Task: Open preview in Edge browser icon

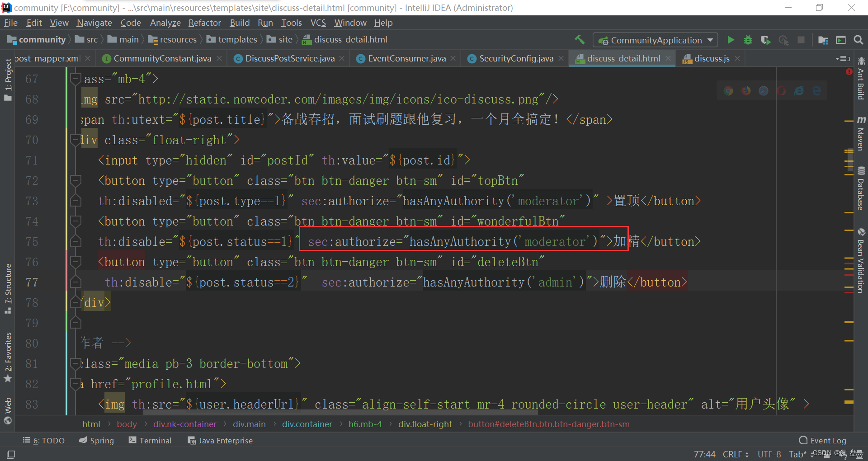Action: [x=817, y=91]
